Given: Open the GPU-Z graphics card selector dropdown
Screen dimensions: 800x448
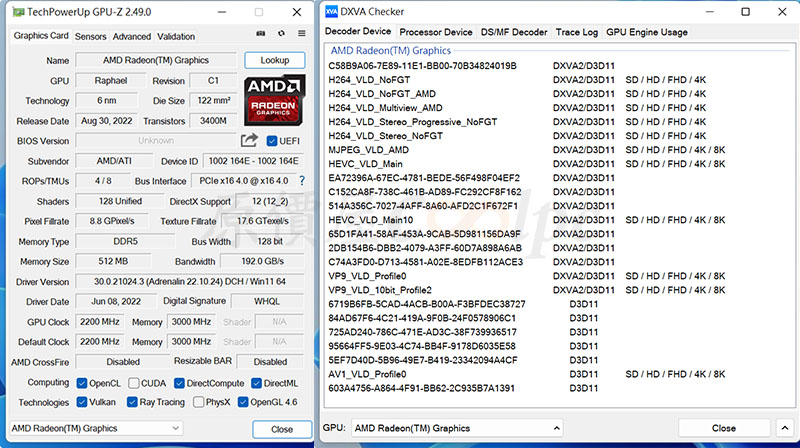Looking at the screenshot, I should [x=96, y=428].
